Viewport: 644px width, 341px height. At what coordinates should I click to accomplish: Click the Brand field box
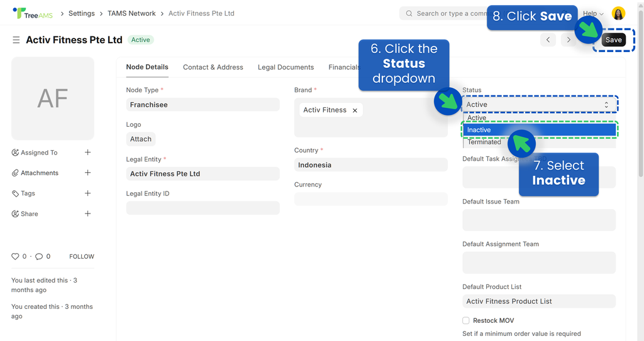(371, 117)
